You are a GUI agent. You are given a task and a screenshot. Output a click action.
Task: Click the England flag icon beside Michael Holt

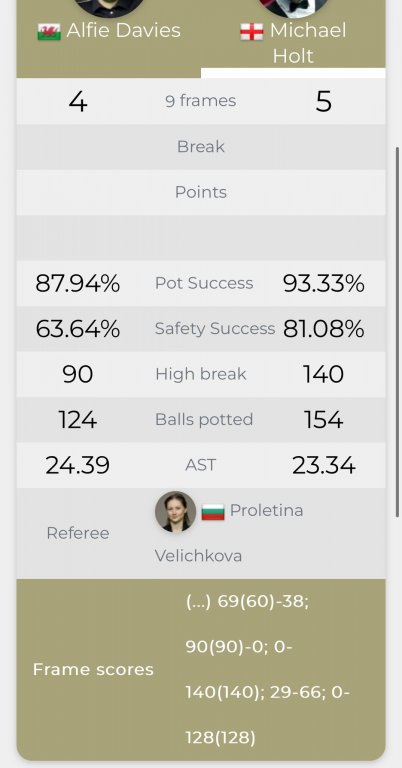pos(252,32)
